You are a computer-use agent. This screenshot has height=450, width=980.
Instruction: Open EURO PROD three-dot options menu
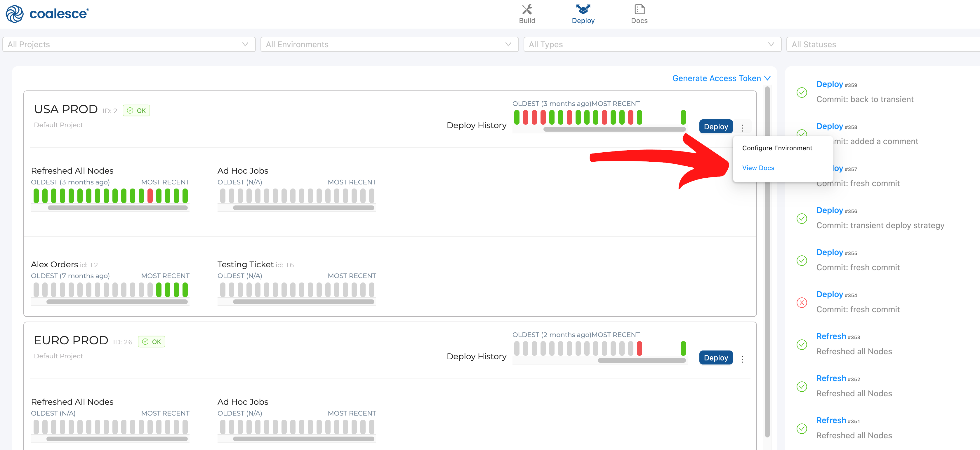pyautogui.click(x=742, y=359)
